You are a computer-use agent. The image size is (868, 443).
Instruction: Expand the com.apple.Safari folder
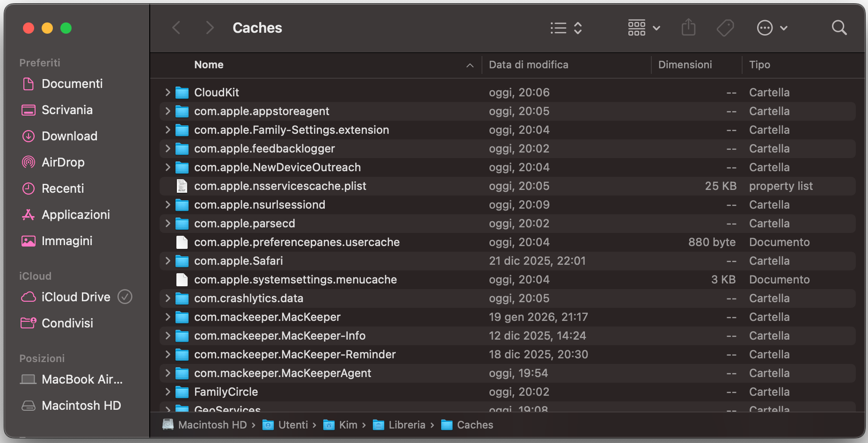point(168,261)
